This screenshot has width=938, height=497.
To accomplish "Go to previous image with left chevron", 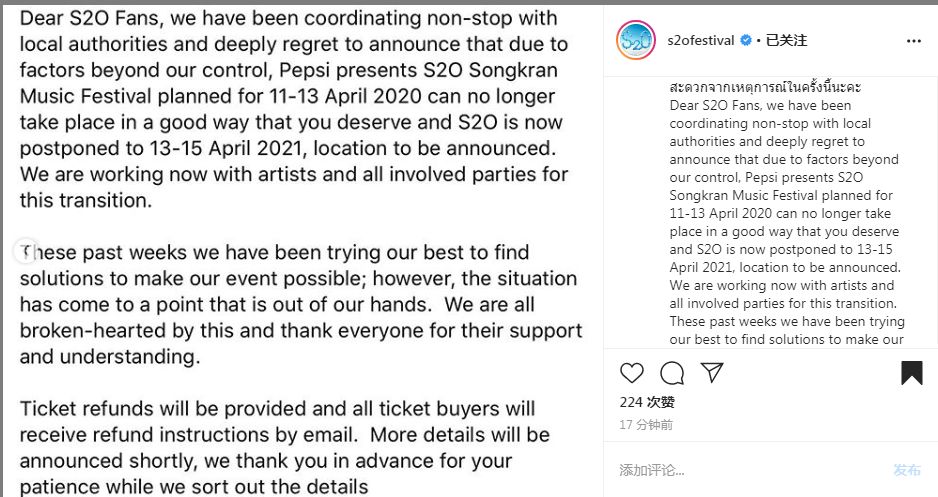I will 24,252.
